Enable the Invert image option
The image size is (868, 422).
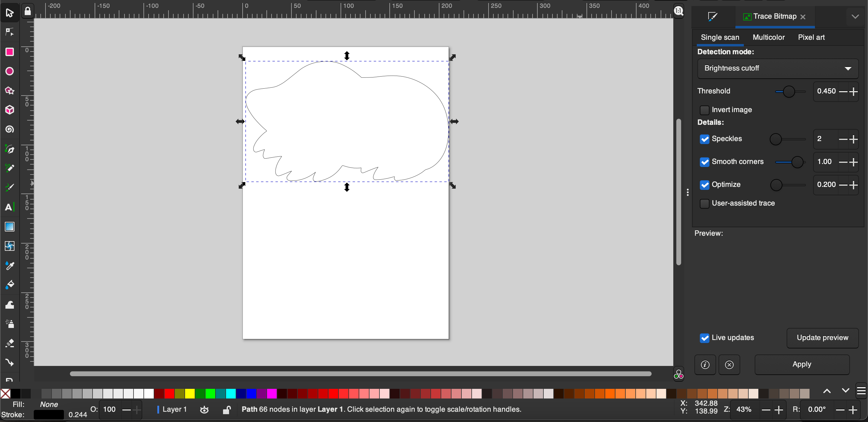tap(705, 110)
